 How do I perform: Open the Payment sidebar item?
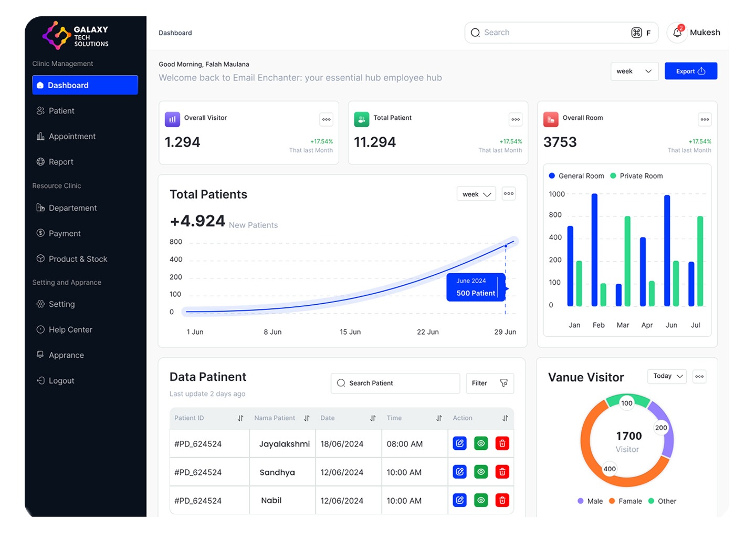65,233
